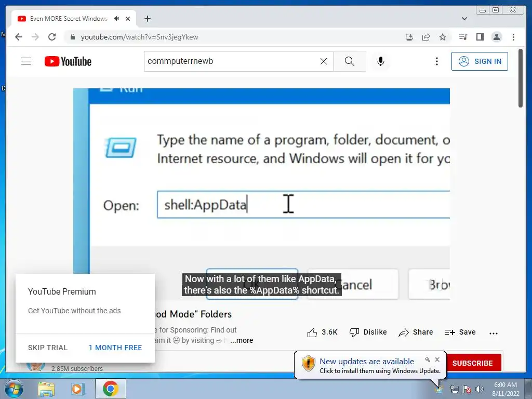Dismiss the Windows Update balloon with X
532x399 pixels.
437,360
